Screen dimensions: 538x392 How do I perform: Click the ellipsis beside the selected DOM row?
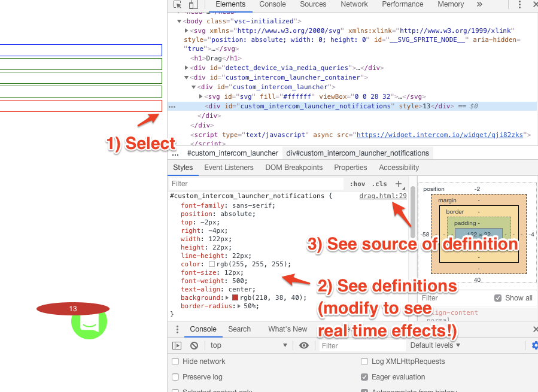click(x=172, y=107)
